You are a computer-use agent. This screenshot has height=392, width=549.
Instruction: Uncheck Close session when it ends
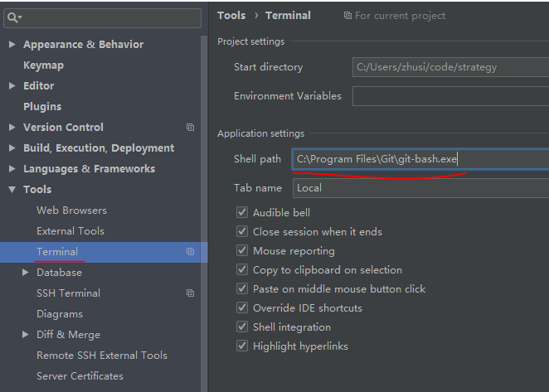(x=242, y=231)
